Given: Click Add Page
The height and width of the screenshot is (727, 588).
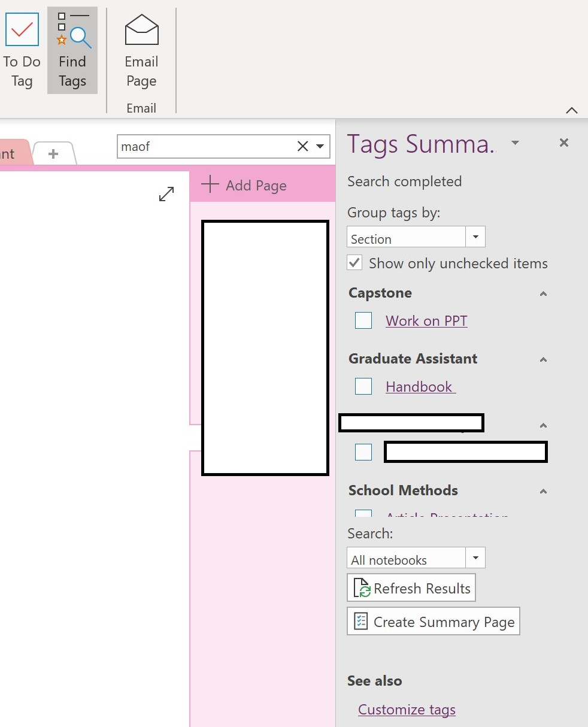Looking at the screenshot, I should (x=244, y=185).
